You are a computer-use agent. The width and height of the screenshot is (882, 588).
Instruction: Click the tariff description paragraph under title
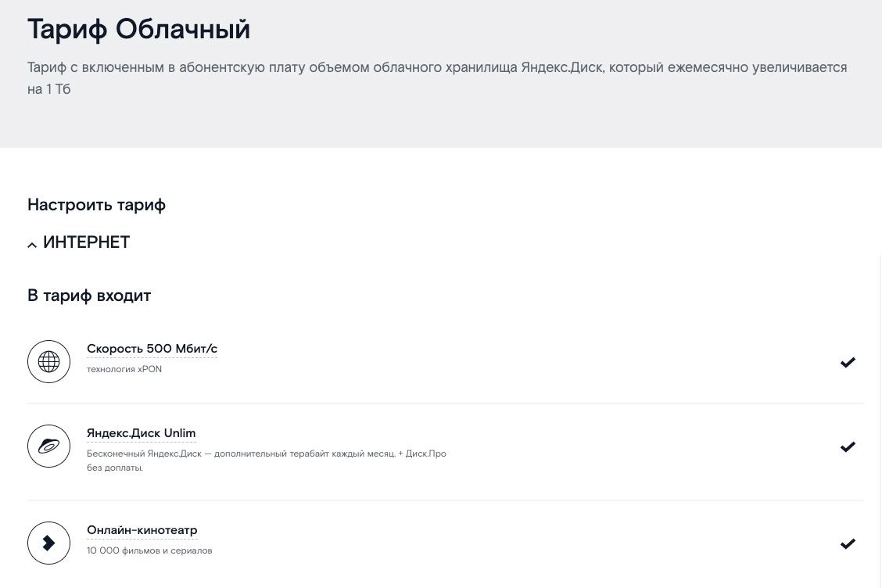point(437,78)
